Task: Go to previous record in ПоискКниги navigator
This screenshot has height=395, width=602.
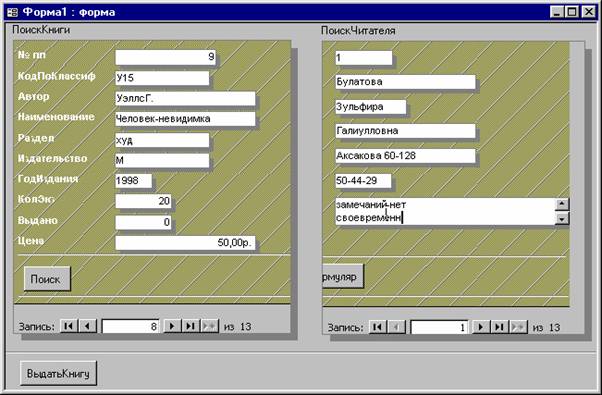Action: coord(88,326)
